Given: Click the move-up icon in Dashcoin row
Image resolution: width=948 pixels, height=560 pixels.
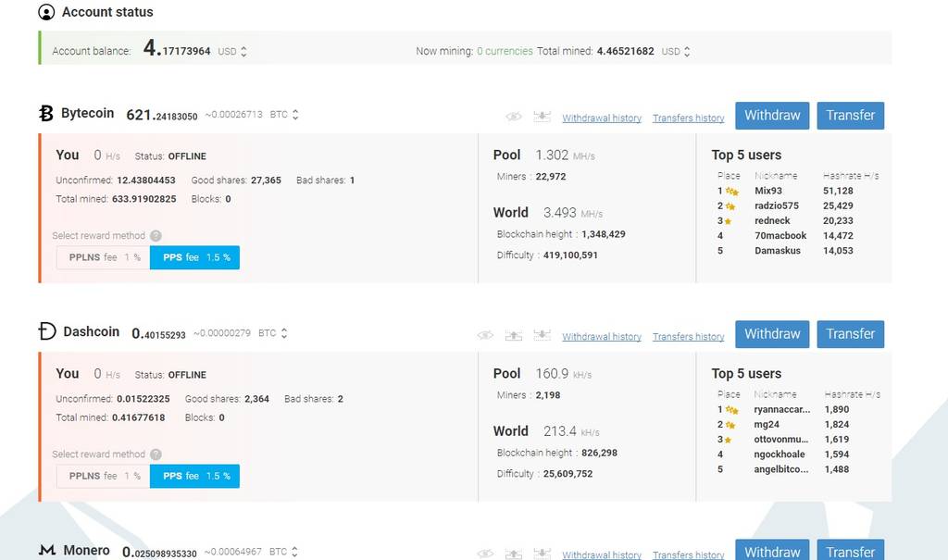Looking at the screenshot, I should pyautogui.click(x=513, y=335).
